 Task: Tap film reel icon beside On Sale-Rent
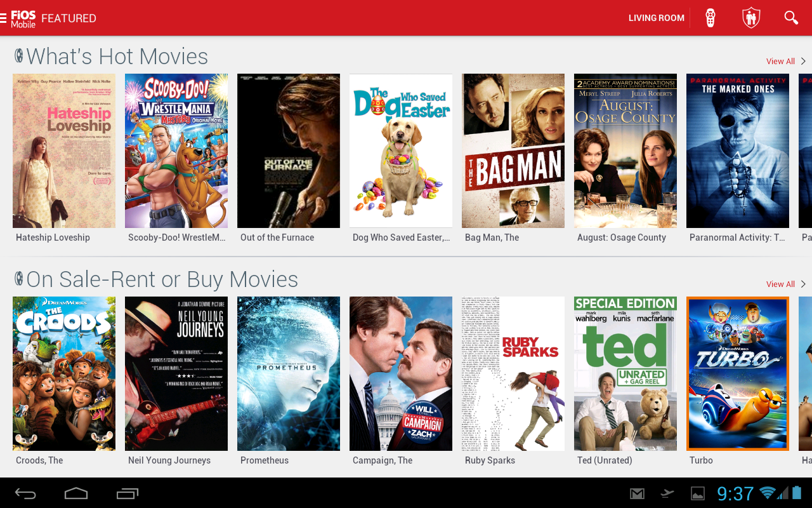[19, 279]
